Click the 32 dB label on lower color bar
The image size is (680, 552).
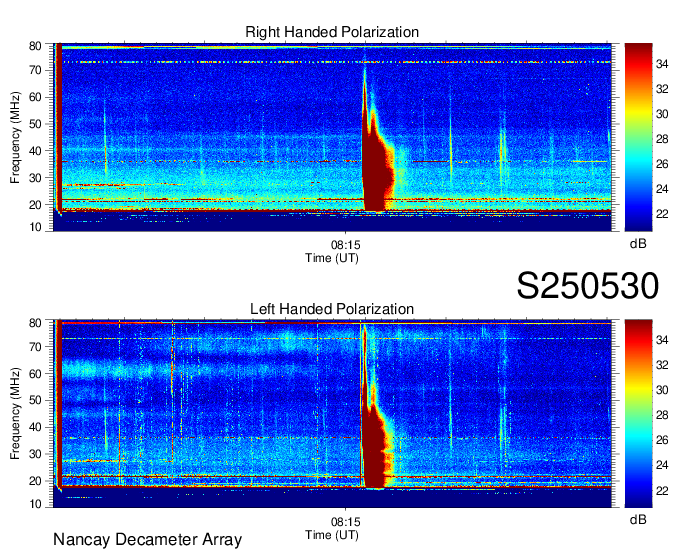click(x=662, y=365)
